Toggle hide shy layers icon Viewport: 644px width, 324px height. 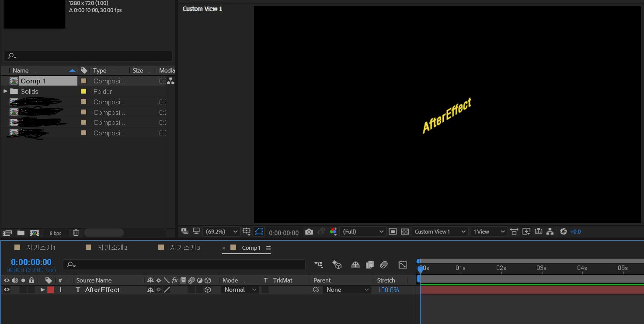355,265
